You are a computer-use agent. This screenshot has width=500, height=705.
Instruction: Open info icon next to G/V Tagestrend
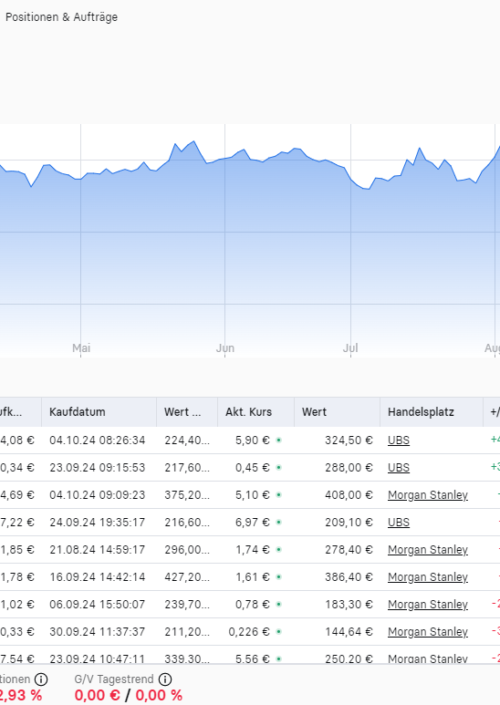[165, 679]
